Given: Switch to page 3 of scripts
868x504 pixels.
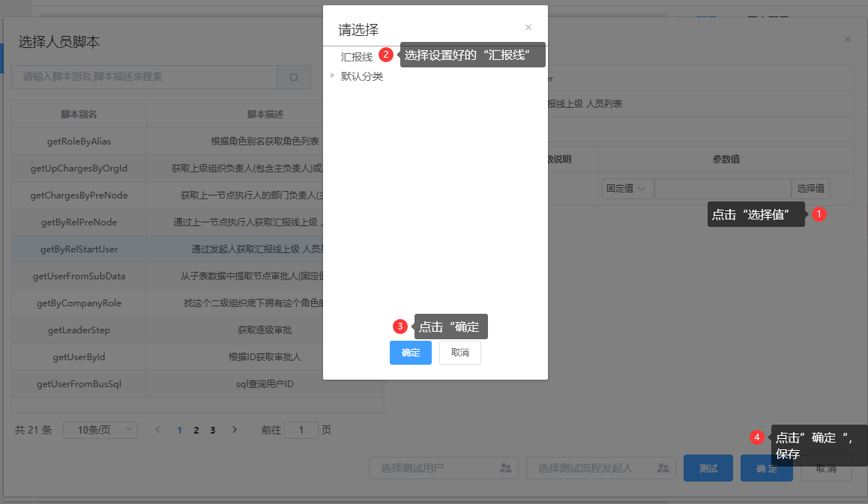Looking at the screenshot, I should pyautogui.click(x=213, y=431).
